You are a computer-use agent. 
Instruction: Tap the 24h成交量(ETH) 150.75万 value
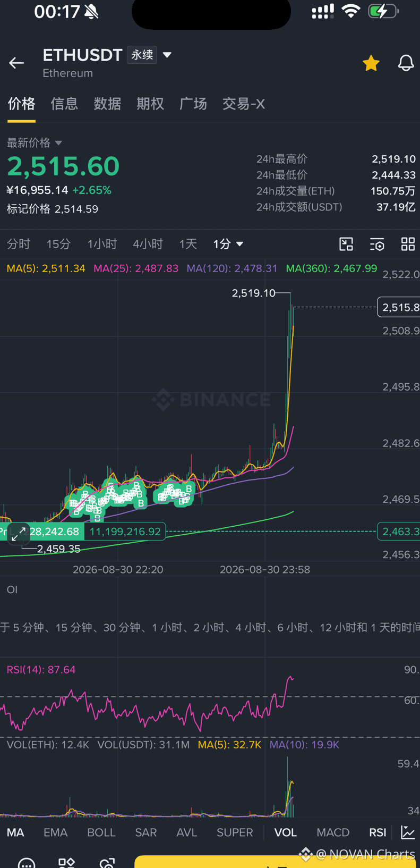tap(393, 191)
